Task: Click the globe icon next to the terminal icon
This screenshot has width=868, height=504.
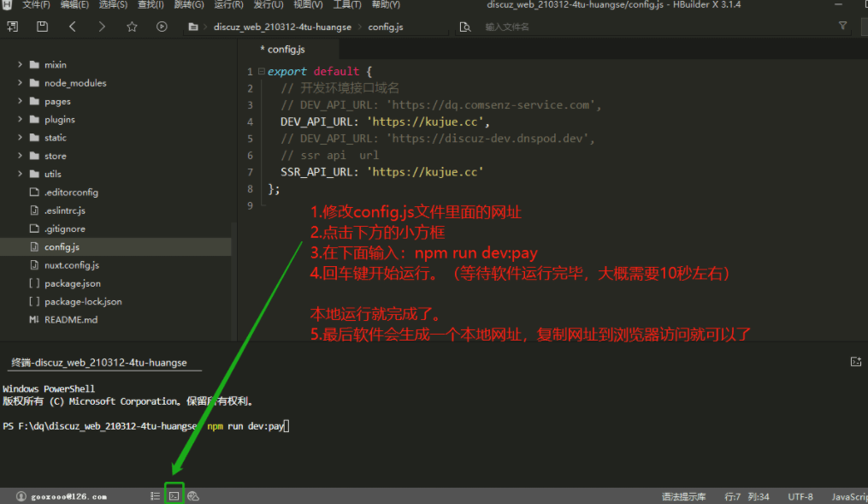Action: pyautogui.click(x=192, y=495)
